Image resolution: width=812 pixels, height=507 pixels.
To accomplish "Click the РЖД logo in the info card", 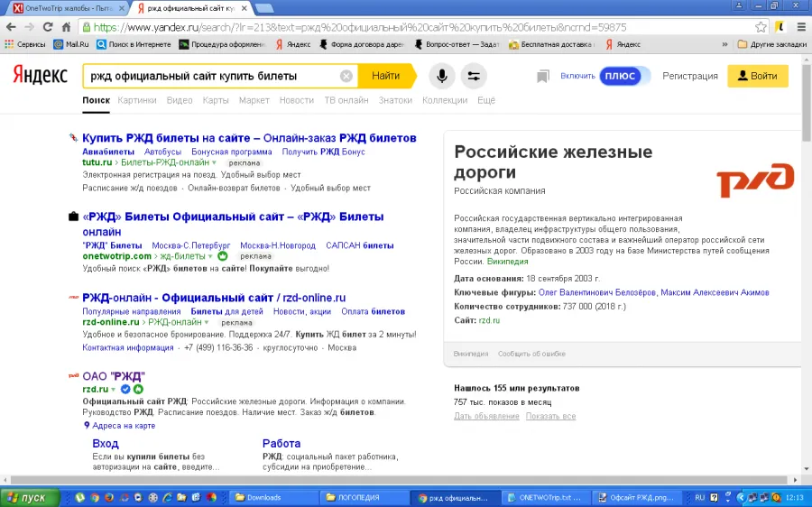I will pos(755,180).
